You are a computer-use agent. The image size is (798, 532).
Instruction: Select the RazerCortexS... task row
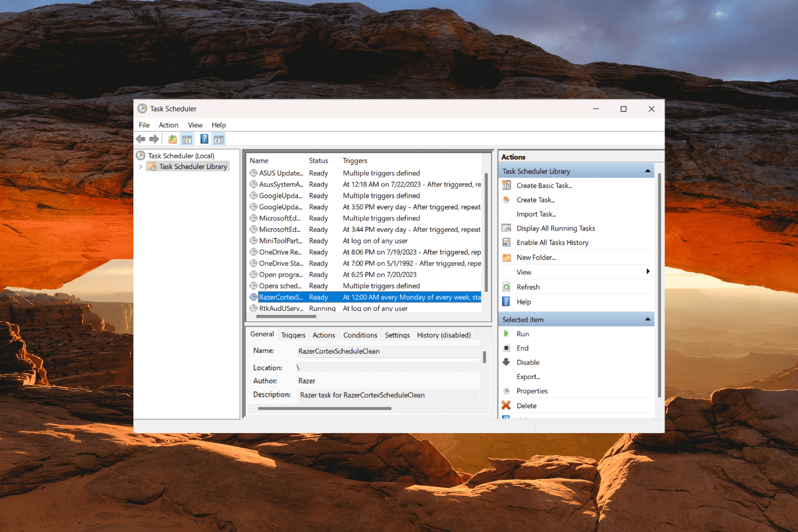click(365, 297)
